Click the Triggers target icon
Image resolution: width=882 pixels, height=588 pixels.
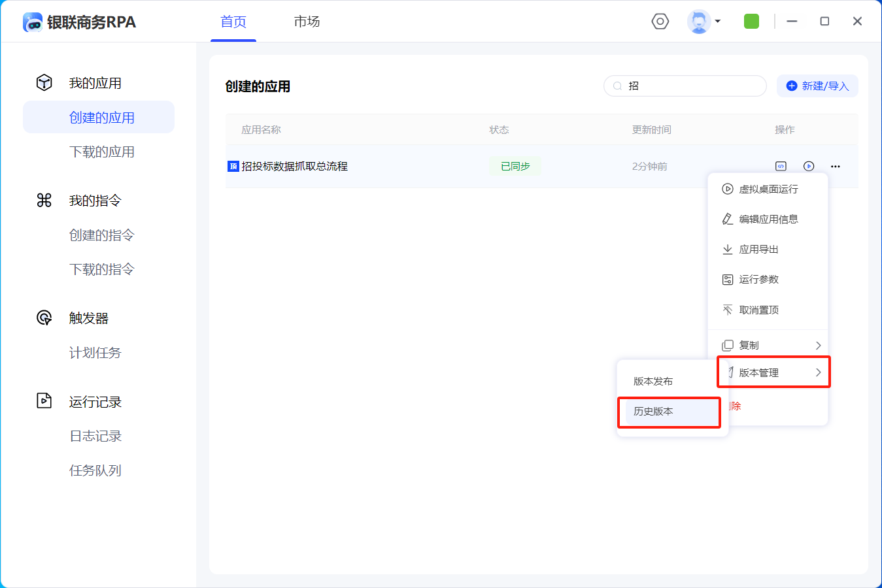click(44, 318)
